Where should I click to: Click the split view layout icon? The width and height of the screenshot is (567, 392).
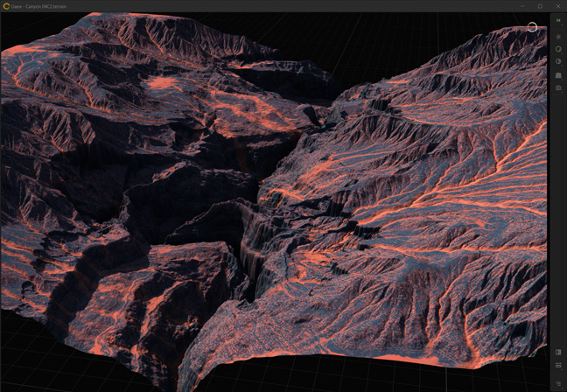coord(558,366)
